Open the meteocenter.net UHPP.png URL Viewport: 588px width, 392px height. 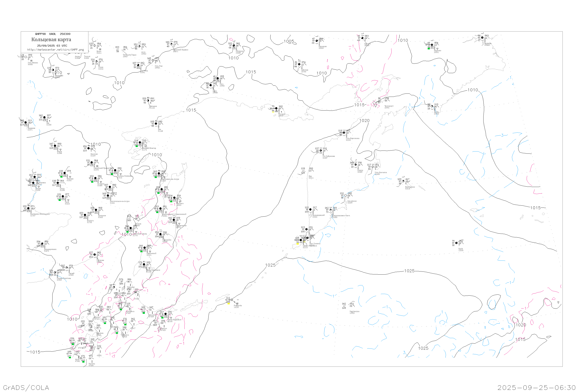pyautogui.click(x=55, y=50)
